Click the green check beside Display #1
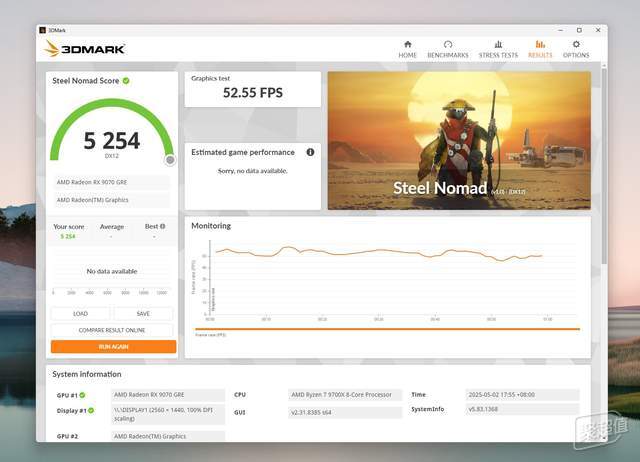640x462 pixels. [x=91, y=411]
